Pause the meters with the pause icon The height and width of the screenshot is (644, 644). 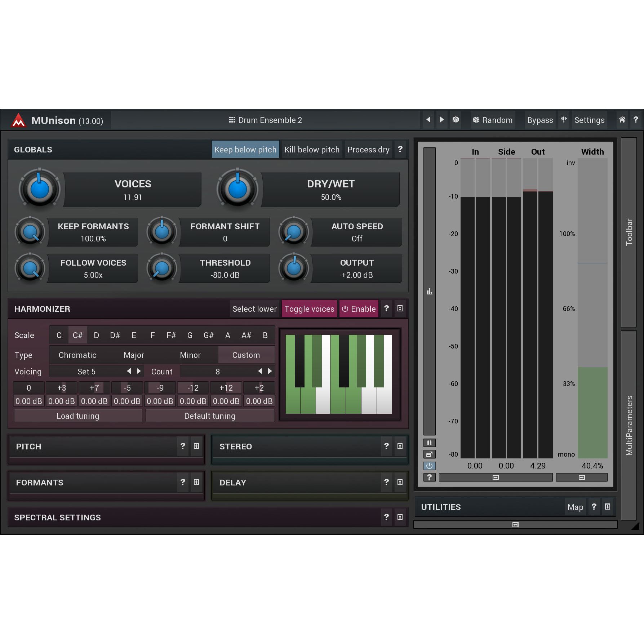point(429,443)
